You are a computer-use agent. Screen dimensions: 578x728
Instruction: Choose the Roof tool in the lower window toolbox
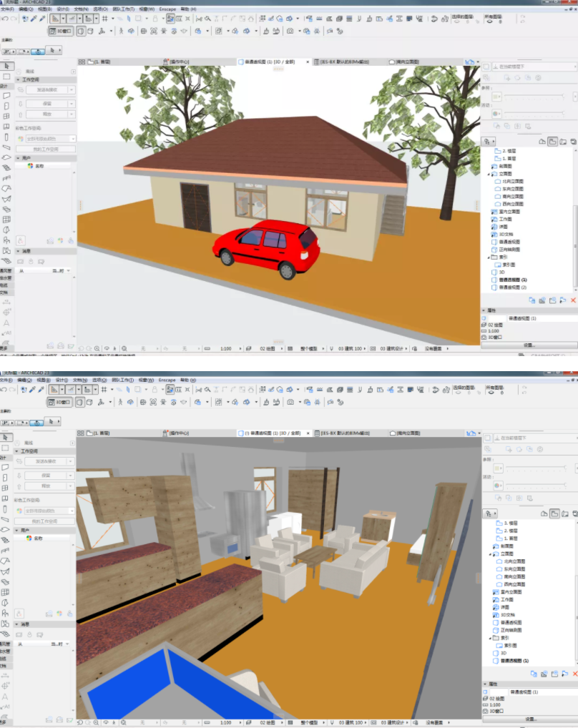point(6,561)
